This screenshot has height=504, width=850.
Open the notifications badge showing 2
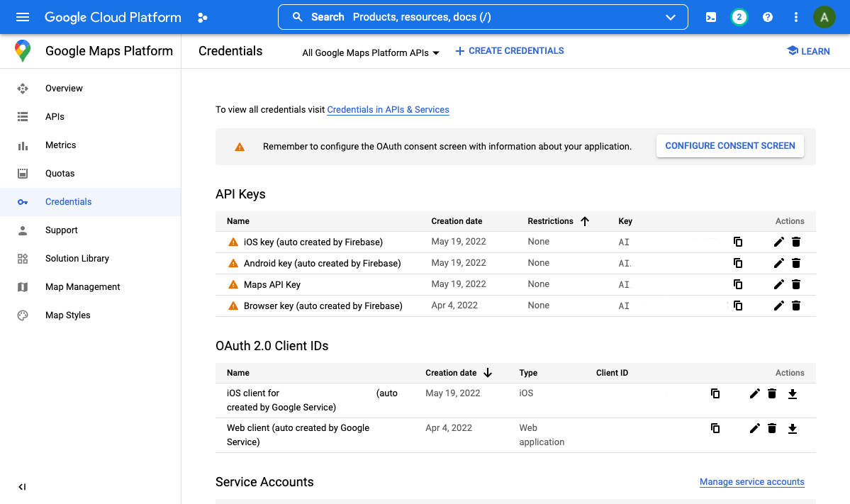739,17
